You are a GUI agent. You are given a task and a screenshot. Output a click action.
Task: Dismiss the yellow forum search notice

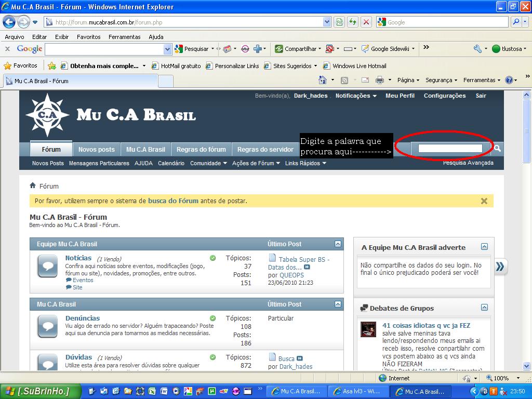click(x=484, y=201)
